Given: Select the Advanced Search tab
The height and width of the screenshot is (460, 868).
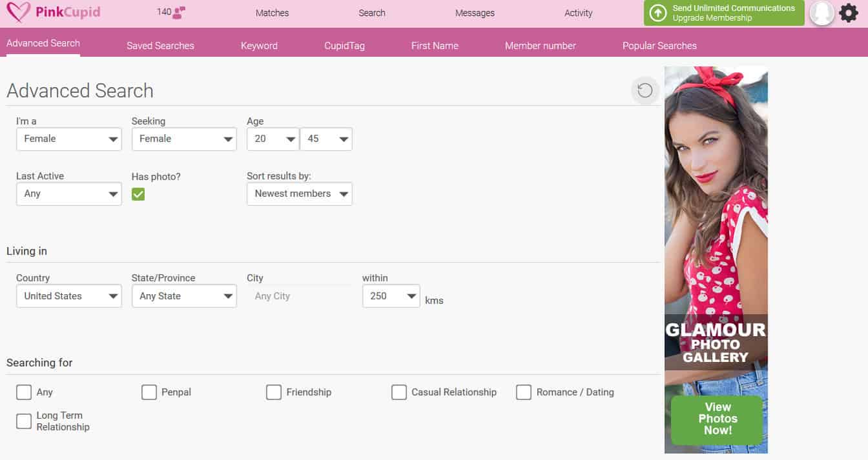Looking at the screenshot, I should [x=43, y=43].
